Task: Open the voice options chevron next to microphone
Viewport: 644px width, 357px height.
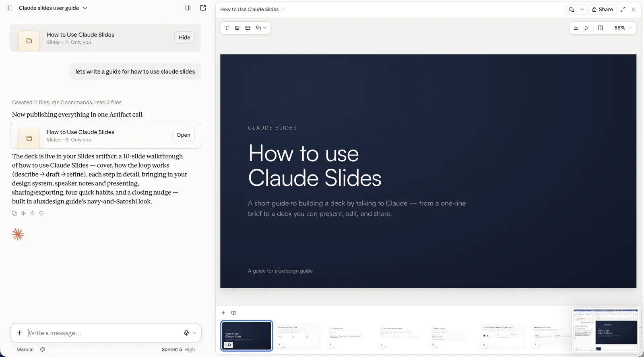Action: pos(194,333)
